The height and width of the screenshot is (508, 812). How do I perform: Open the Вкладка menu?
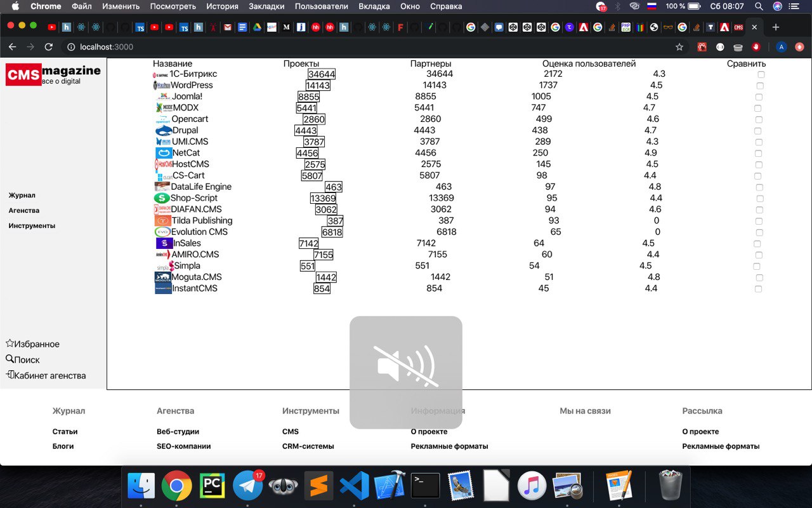pos(374,6)
